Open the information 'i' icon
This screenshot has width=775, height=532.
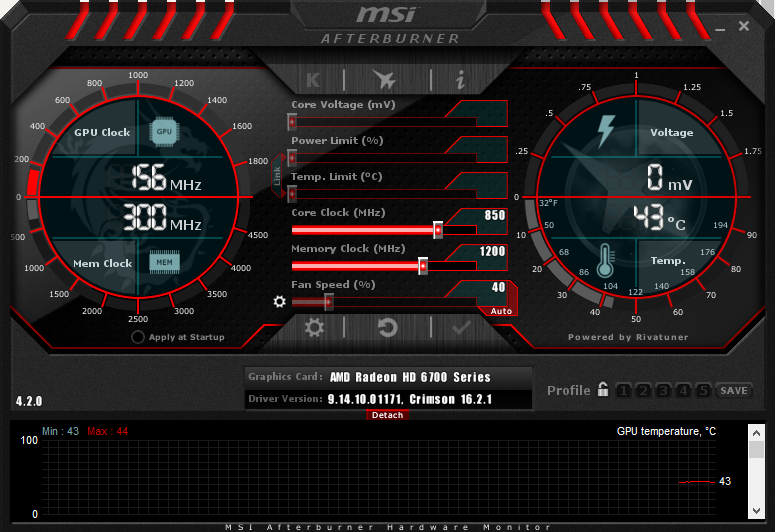click(461, 79)
